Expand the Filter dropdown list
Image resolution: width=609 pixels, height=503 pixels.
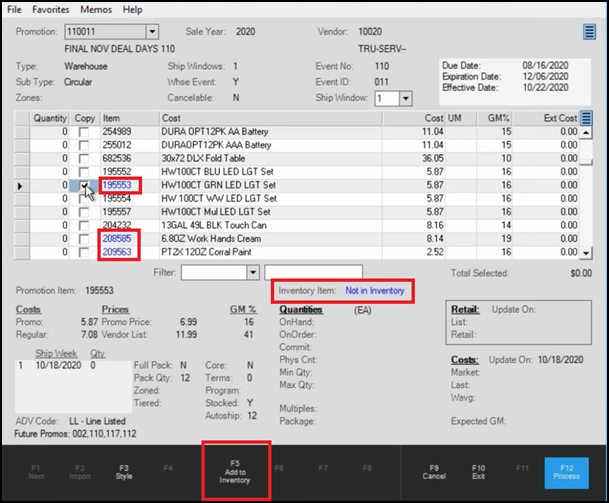coord(255,272)
